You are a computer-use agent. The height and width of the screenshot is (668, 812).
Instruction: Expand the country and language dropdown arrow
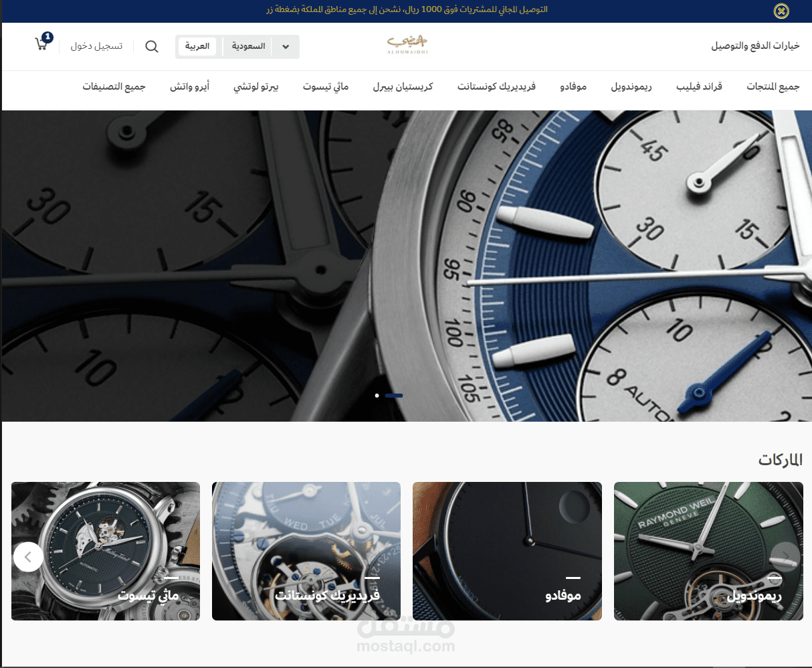(286, 47)
